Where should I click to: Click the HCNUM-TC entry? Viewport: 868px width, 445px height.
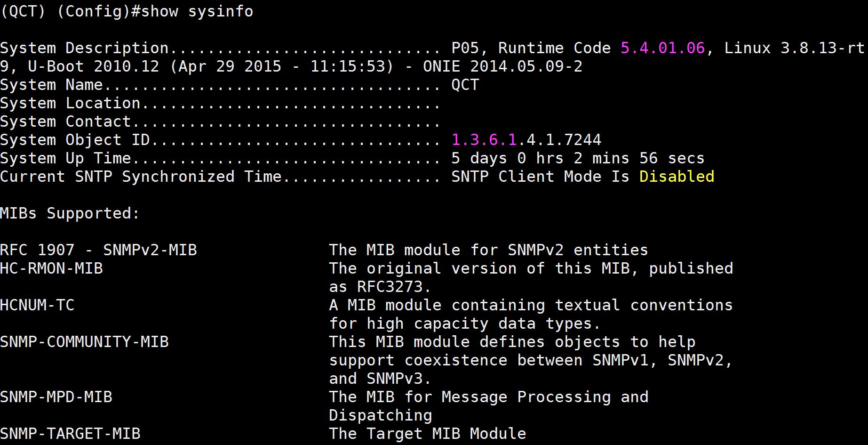(x=37, y=305)
